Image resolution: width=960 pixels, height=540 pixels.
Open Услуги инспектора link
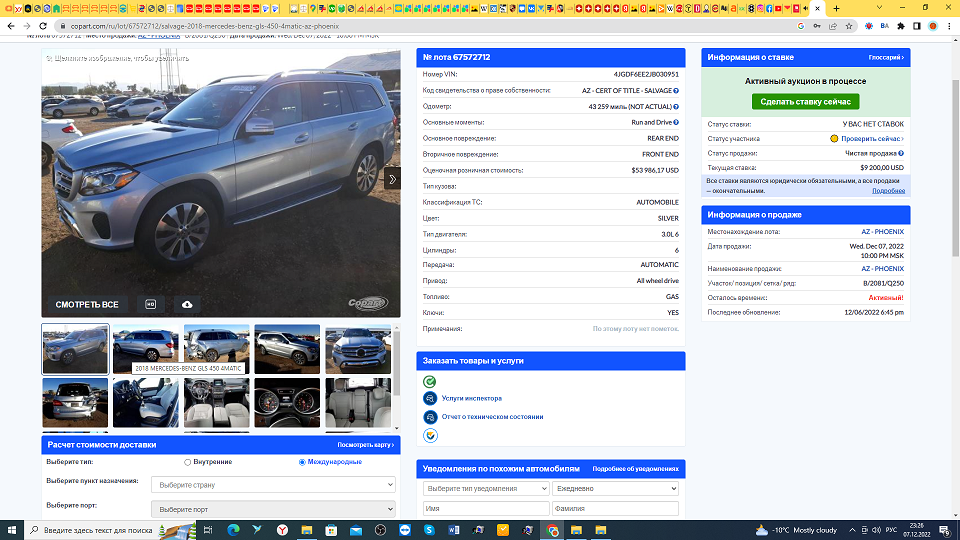(x=471, y=399)
